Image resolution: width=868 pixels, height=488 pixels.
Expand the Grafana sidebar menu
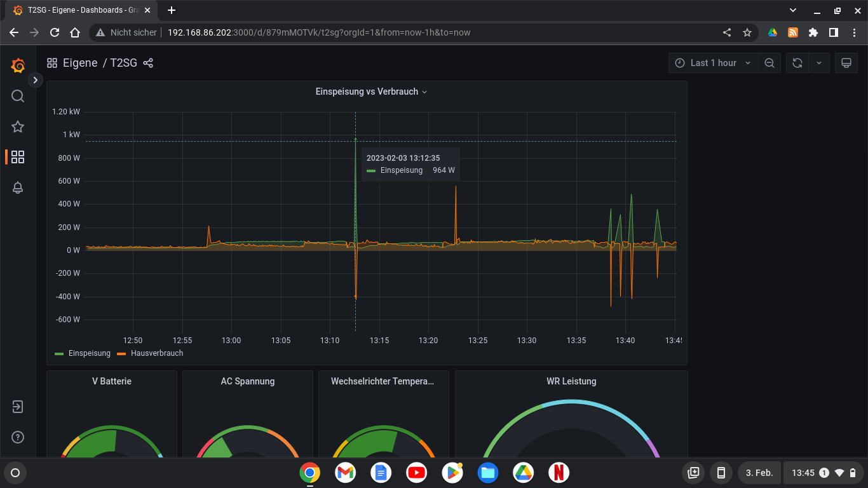(x=35, y=80)
